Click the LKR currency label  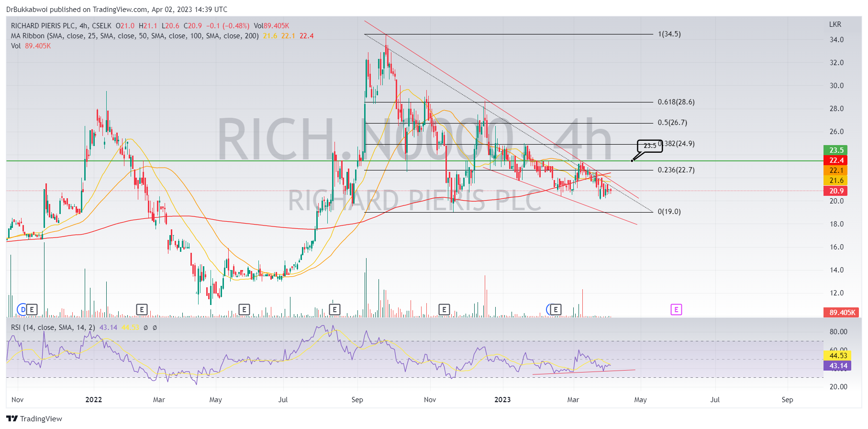835,24
